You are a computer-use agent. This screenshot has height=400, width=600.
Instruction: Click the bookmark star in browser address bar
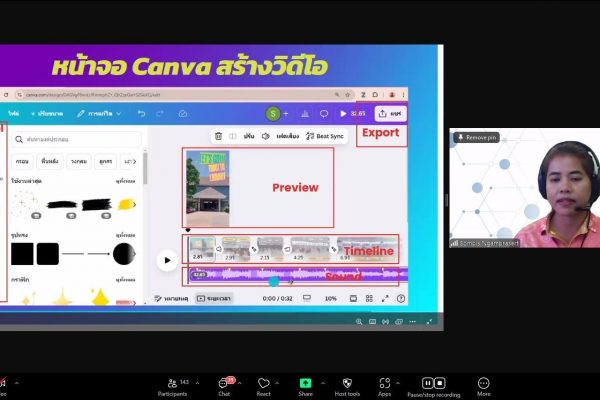click(347, 95)
